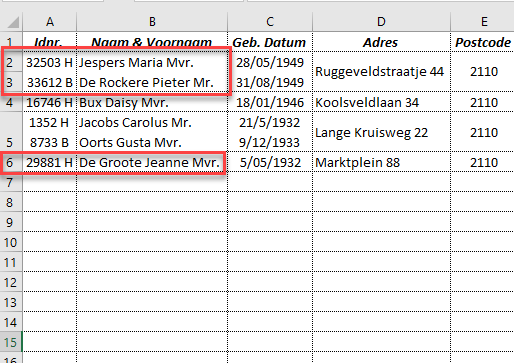Select the Marktplein 88 address cell
This screenshot has height=363, width=514.
coord(381,162)
